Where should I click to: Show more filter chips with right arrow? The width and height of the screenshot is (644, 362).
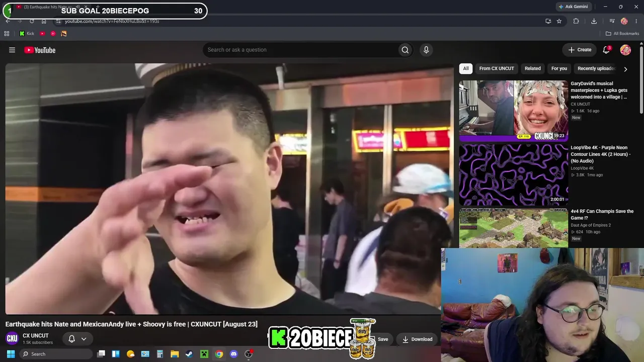(625, 69)
